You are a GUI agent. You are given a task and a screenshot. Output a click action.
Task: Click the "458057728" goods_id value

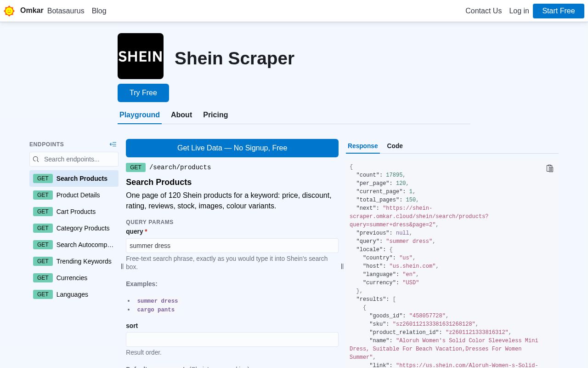427,316
